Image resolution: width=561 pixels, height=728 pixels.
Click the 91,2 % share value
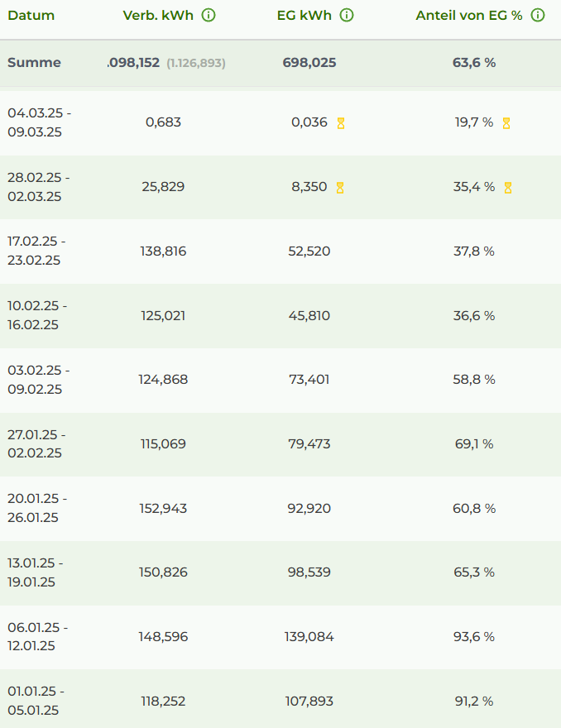[x=473, y=702]
